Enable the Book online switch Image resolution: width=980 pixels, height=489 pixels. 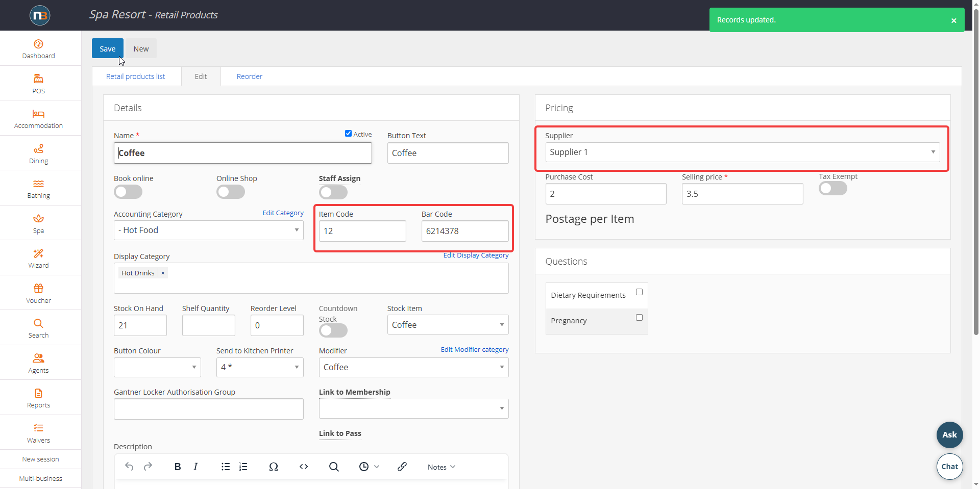[128, 192]
